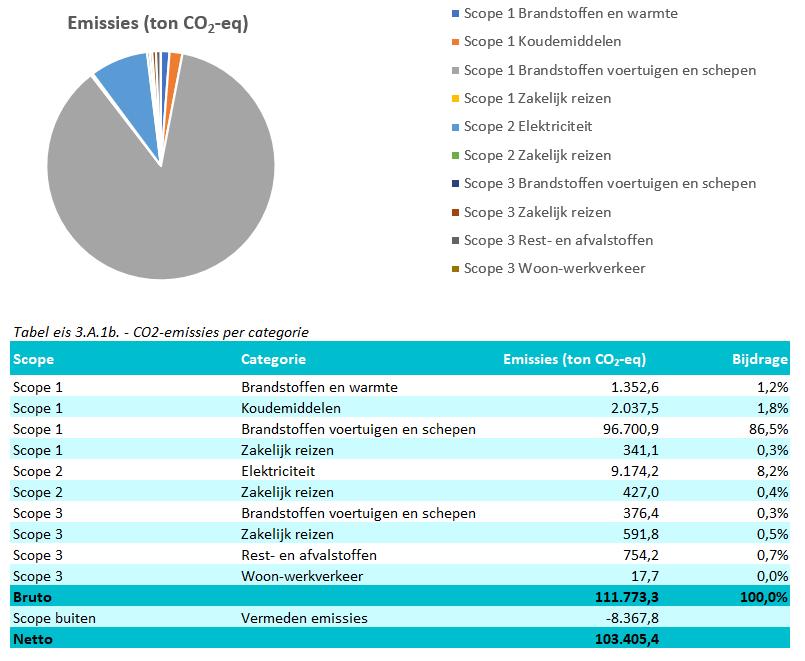
Task: Select the total percentage 100,0%
Action: (764, 597)
